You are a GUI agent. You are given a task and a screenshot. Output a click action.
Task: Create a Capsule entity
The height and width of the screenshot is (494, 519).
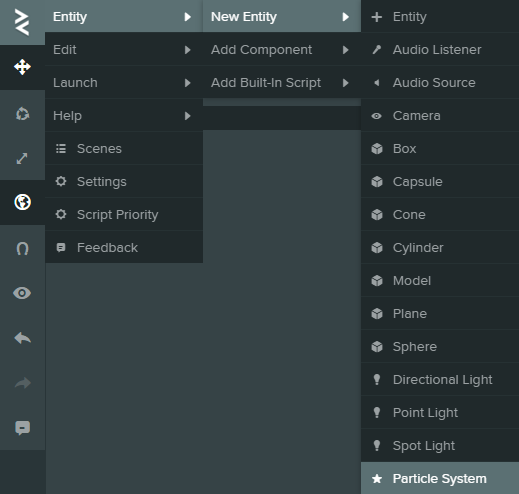tap(440, 181)
